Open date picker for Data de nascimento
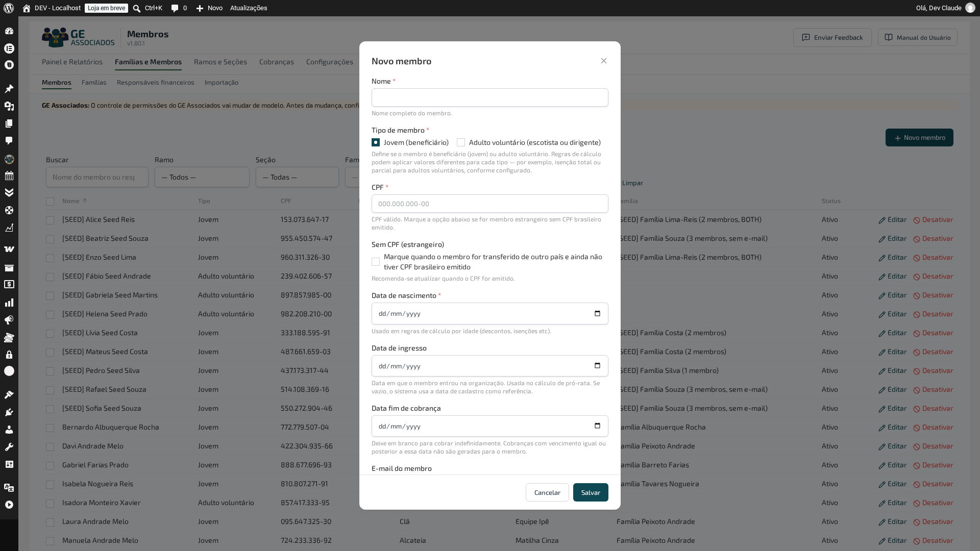980x551 pixels. coord(597,314)
